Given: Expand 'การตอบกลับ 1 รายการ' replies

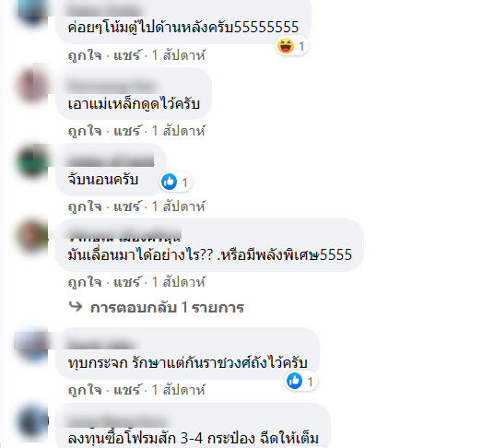Looking at the screenshot, I should 167,308.
